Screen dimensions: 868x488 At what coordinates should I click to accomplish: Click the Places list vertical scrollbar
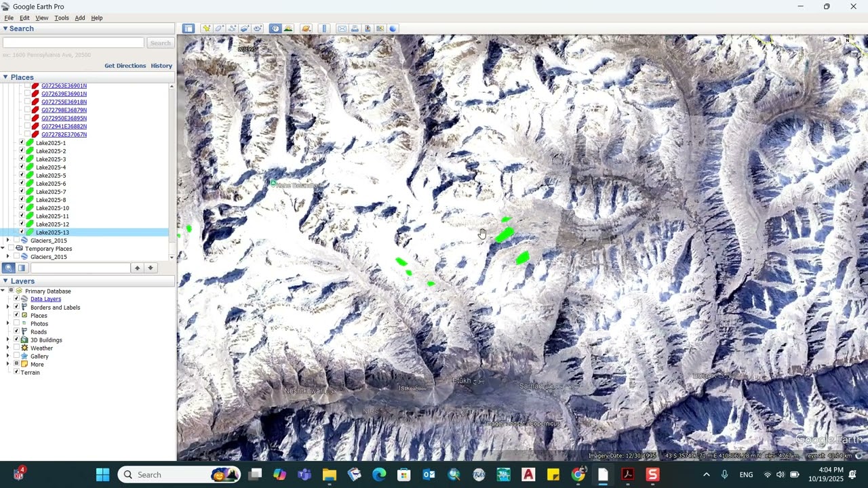pos(172,171)
